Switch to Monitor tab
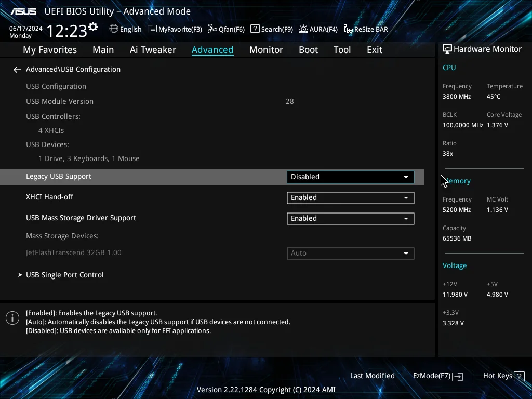The height and width of the screenshot is (399, 532). pos(266,50)
